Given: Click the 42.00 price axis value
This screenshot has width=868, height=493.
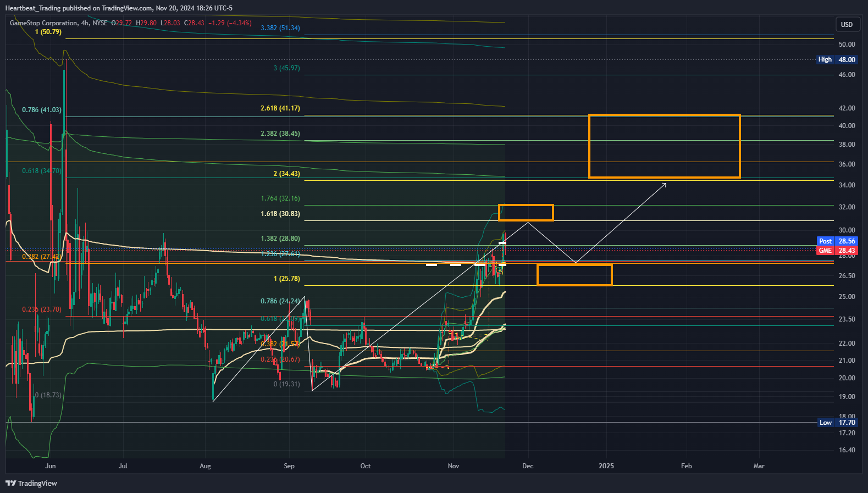Looking at the screenshot, I should (847, 108).
